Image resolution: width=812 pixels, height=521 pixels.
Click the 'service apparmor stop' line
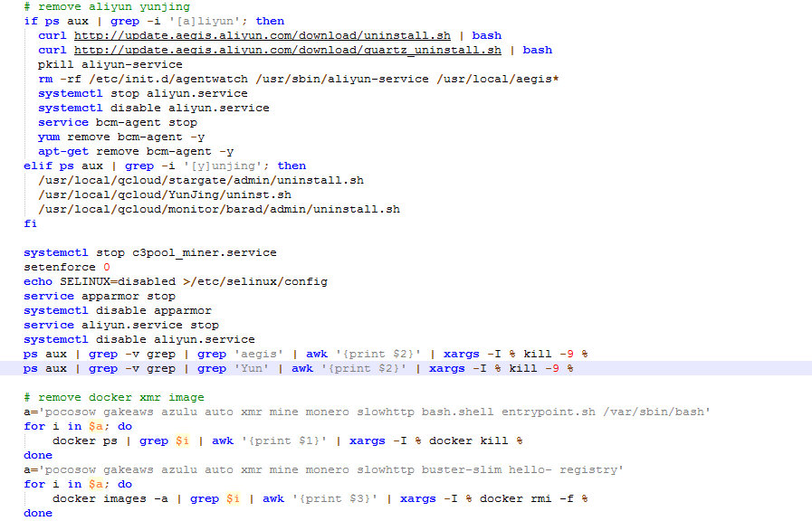[100, 297]
